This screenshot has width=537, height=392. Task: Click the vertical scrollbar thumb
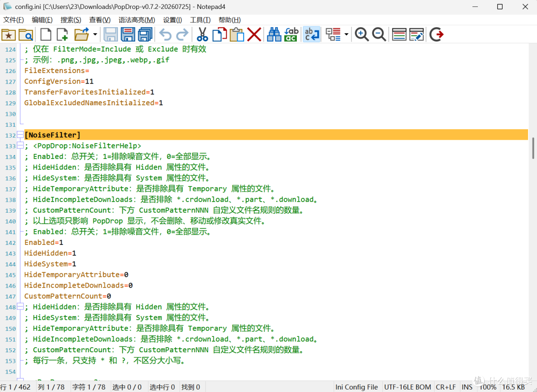click(533, 148)
